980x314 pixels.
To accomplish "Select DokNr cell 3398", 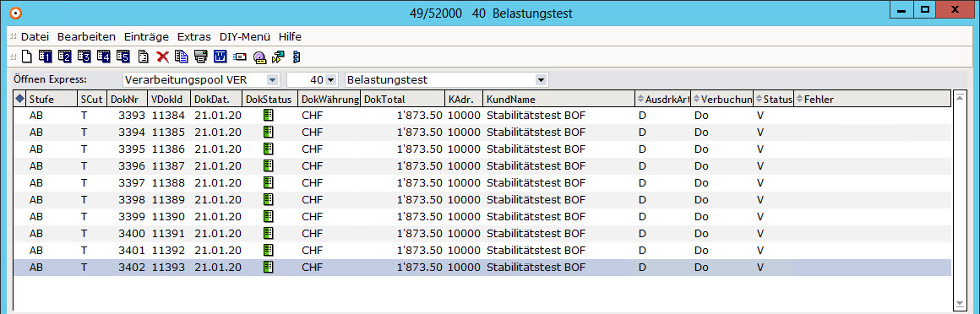I will click(x=132, y=199).
